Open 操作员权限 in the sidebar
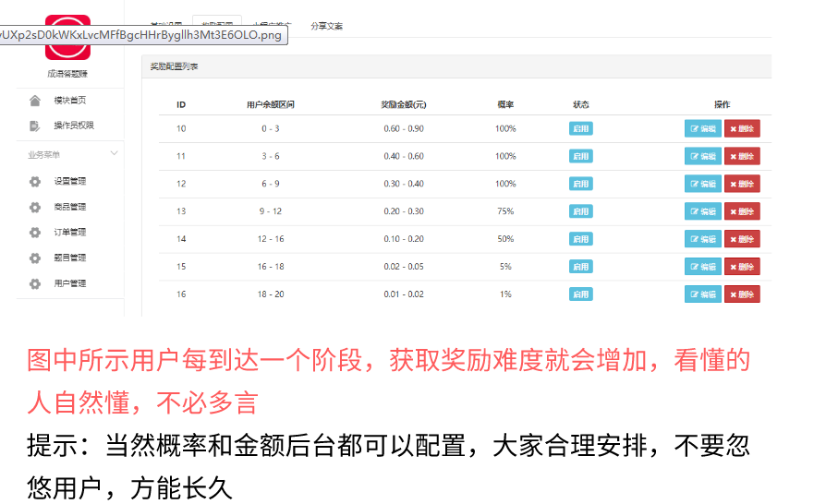 tap(74, 126)
